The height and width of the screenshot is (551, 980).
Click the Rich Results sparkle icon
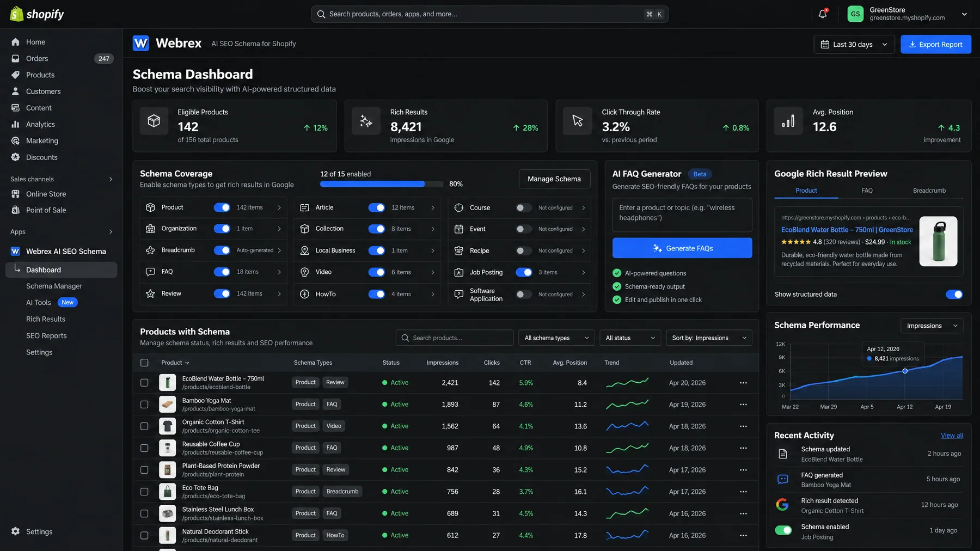coord(366,121)
